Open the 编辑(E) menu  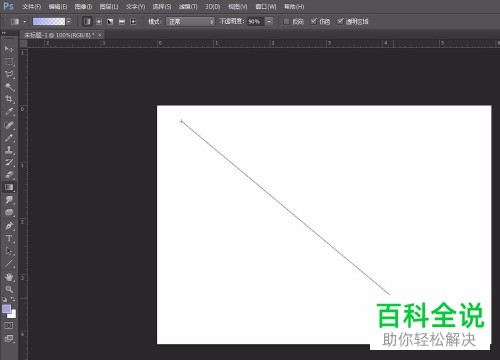coord(58,7)
